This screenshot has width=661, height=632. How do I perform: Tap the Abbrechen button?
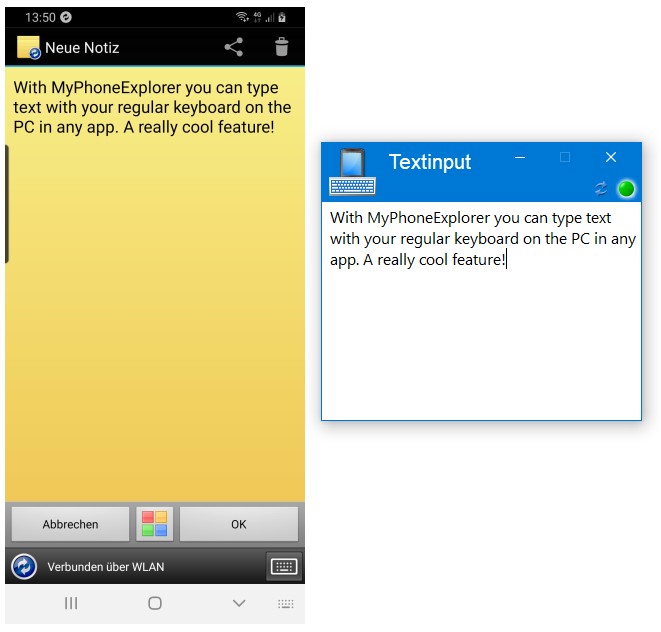pos(70,524)
